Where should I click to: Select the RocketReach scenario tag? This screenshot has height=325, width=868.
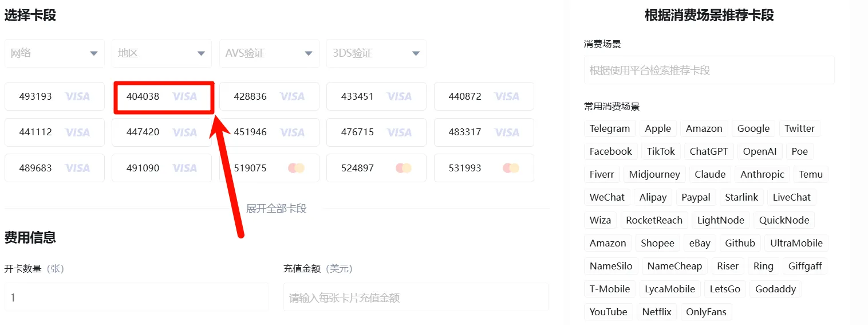[654, 220]
